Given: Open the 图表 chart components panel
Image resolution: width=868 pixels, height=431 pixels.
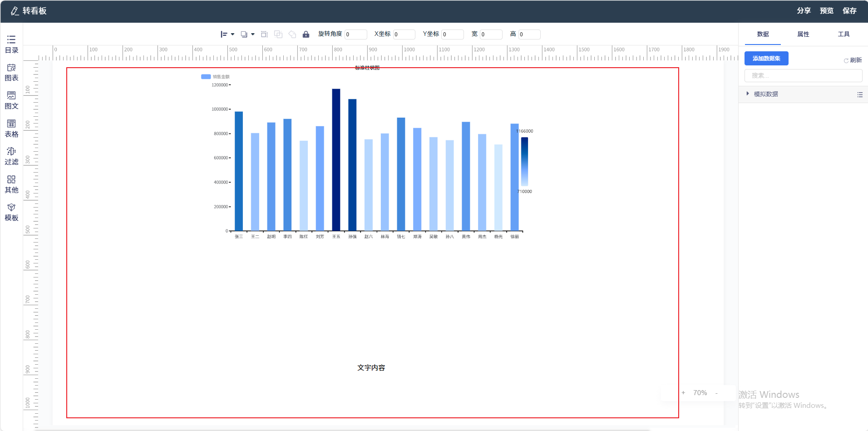Looking at the screenshot, I should (11, 72).
